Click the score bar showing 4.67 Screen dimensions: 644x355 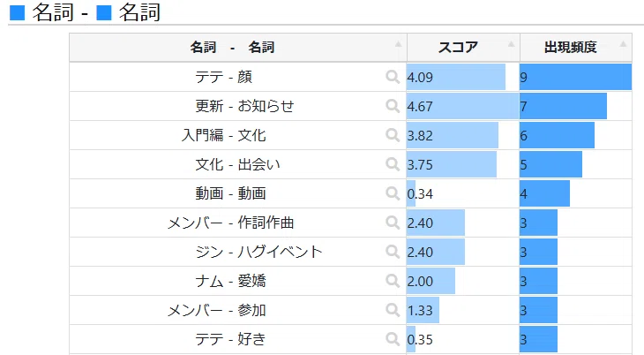[x=463, y=106]
